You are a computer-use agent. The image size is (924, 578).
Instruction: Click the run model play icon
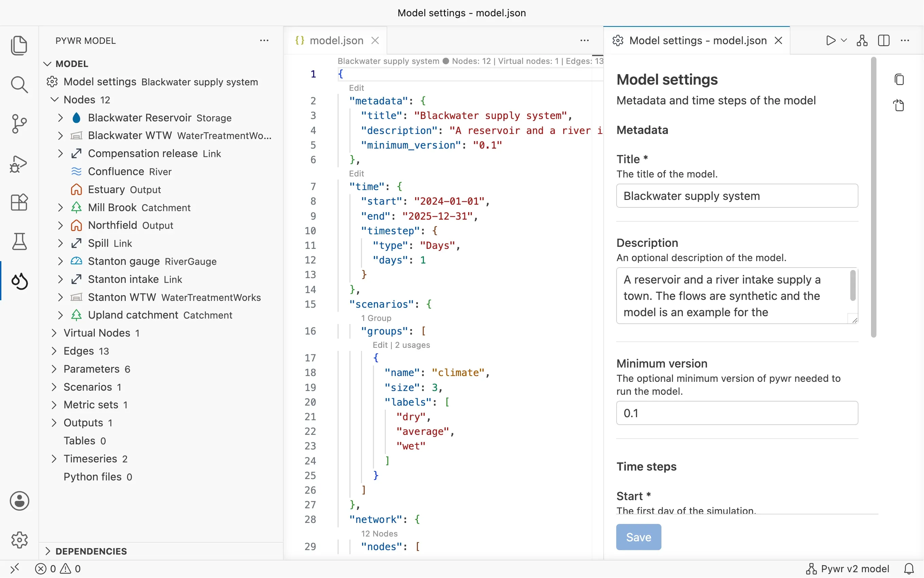click(831, 40)
